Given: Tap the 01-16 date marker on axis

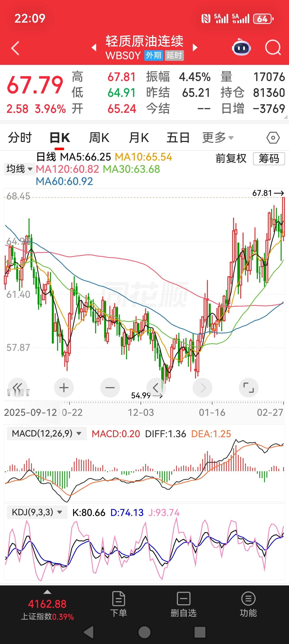Looking at the screenshot, I should click(x=212, y=412).
